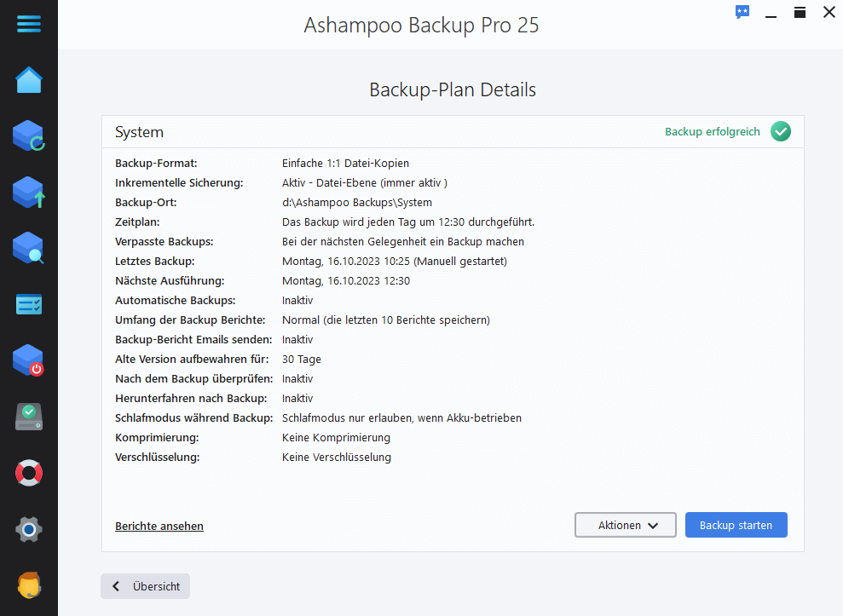Viewport: 843px width, 616px height.
Task: Open the settings gear icon
Action: (28, 529)
